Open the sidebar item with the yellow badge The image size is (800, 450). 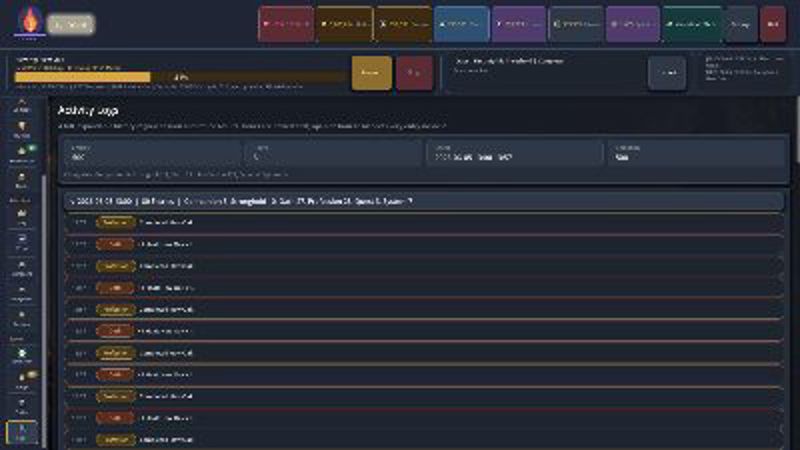[x=22, y=380]
